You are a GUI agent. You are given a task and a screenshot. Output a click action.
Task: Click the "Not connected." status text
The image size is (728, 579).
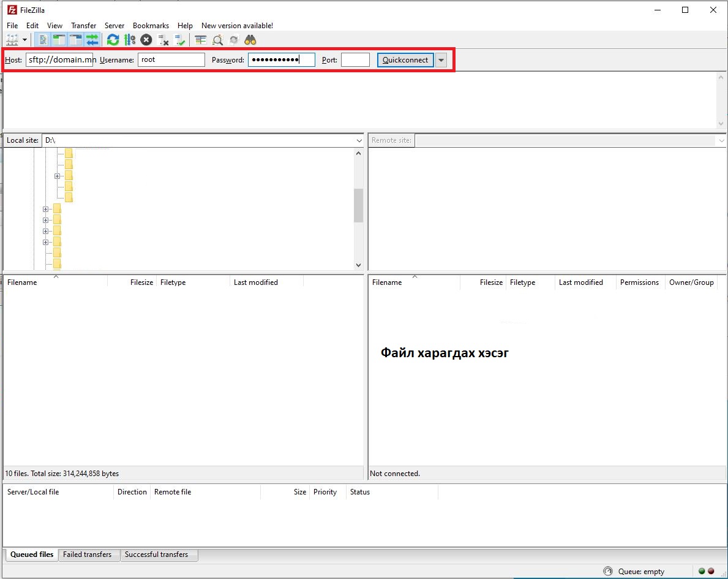pos(395,474)
